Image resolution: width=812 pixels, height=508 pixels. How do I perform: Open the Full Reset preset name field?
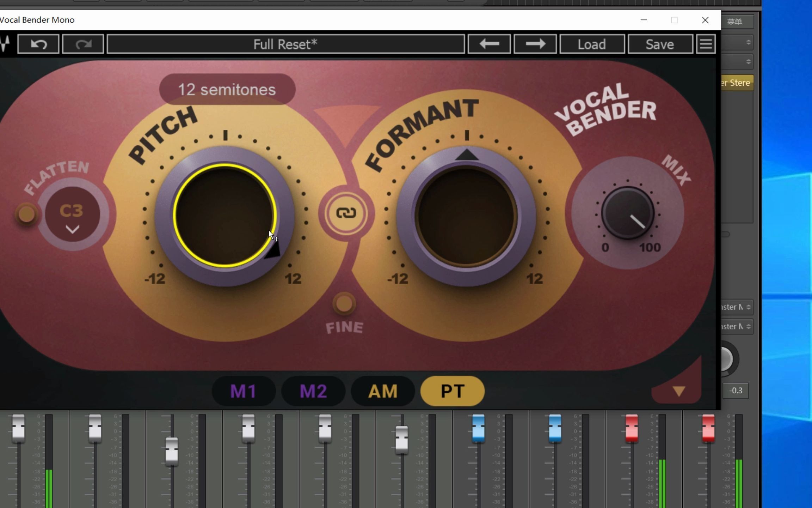click(286, 44)
